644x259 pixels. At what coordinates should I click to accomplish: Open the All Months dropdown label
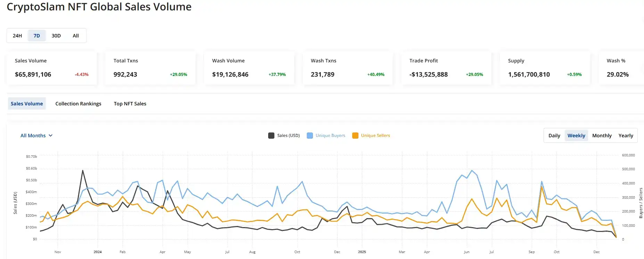[x=33, y=136]
